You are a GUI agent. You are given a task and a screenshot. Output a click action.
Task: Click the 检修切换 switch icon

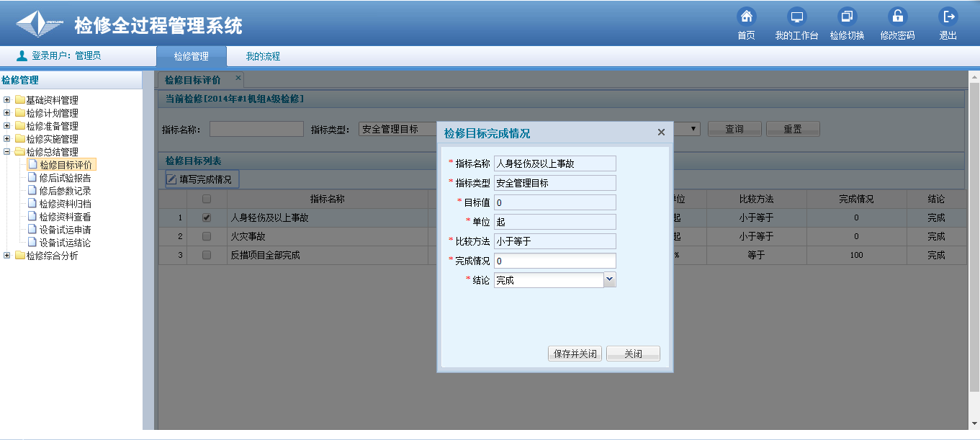[x=847, y=17]
